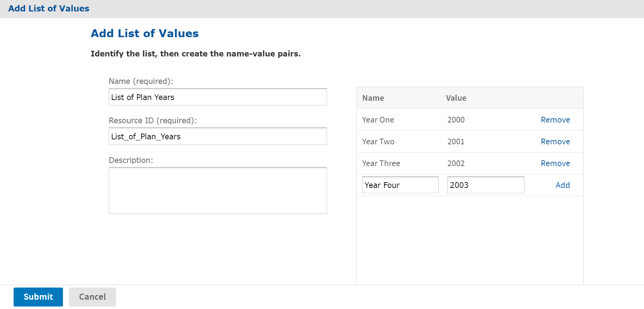Select the value 2000 cell
The height and width of the screenshot is (309, 644).
click(x=456, y=120)
